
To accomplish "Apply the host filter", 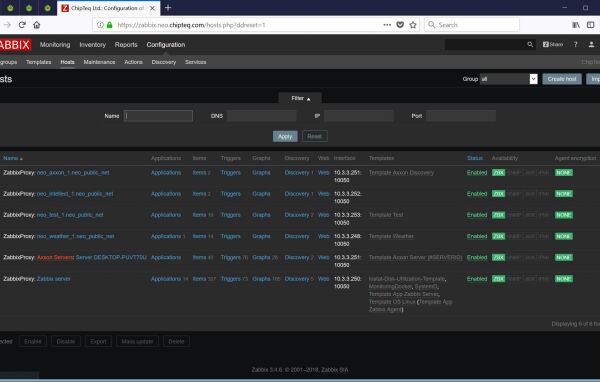I will pos(285,137).
